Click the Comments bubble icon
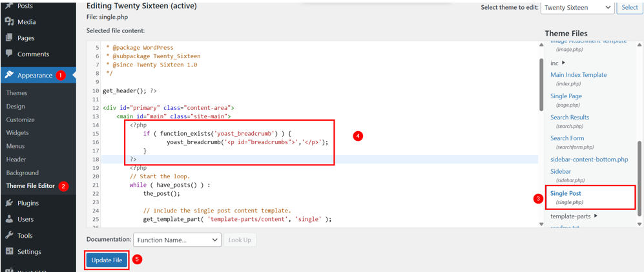The image size is (644, 272). [x=9, y=54]
